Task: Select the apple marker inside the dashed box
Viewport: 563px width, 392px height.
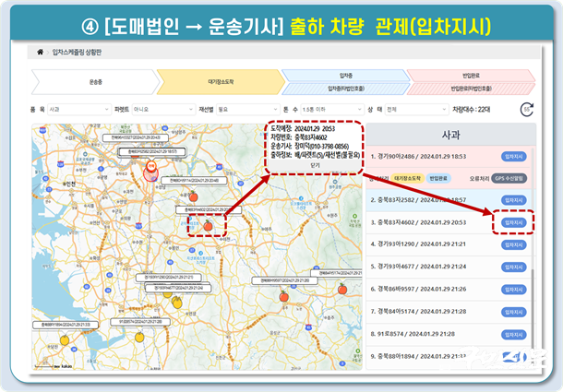Action: pyautogui.click(x=208, y=224)
